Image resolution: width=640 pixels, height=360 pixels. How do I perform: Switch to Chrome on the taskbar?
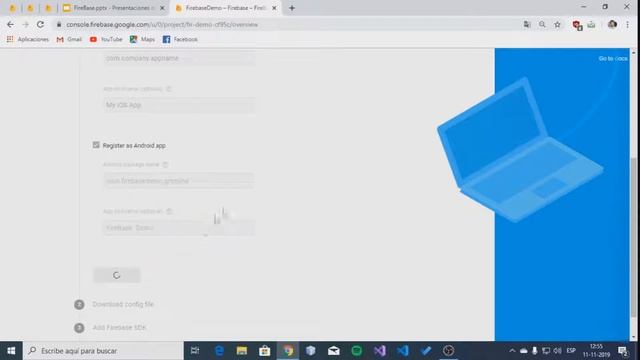(x=288, y=351)
